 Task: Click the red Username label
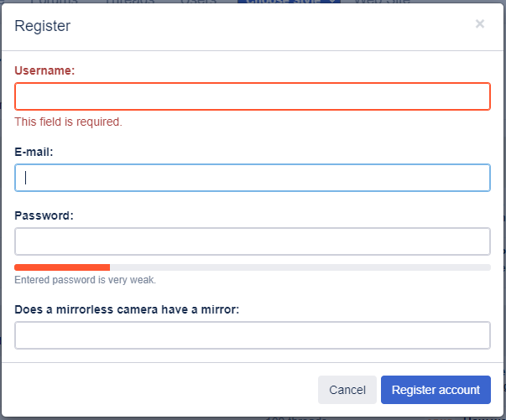click(44, 71)
